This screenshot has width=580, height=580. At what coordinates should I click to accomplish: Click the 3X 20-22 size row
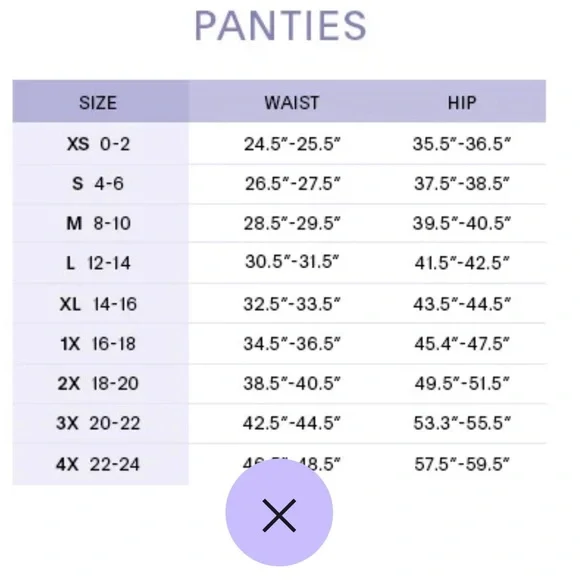coord(279,423)
